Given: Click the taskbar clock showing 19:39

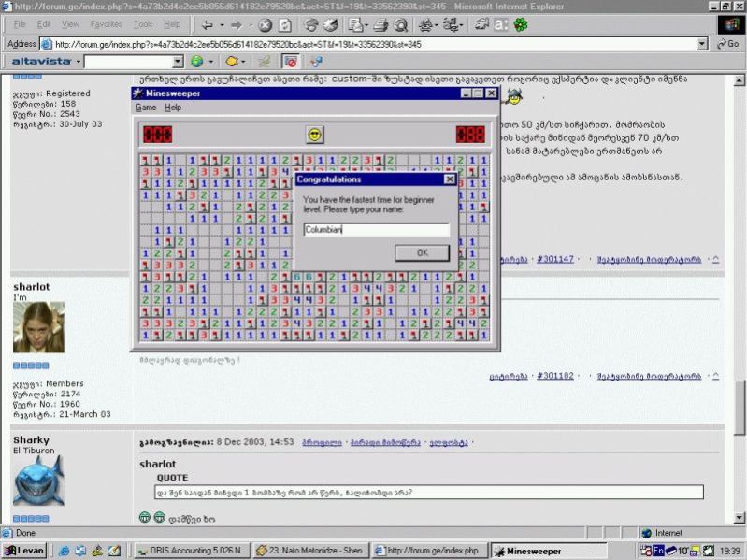Looking at the screenshot, I should [x=730, y=551].
